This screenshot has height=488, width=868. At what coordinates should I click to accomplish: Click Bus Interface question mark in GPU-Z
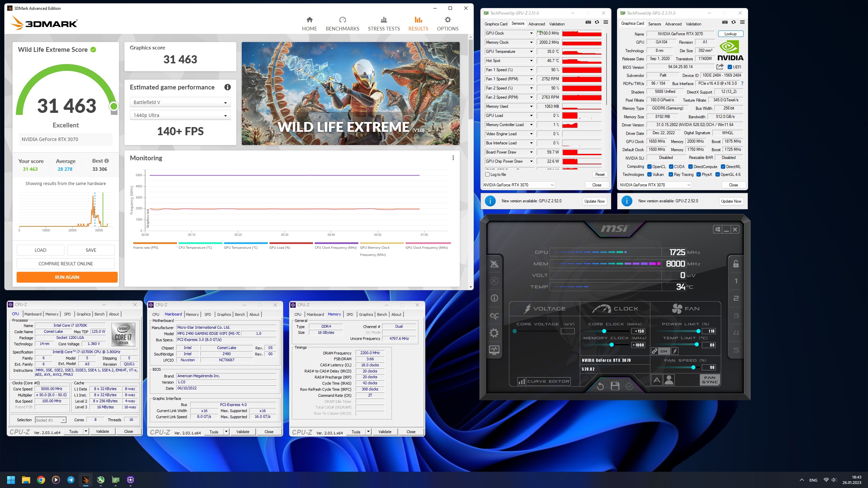pos(742,83)
